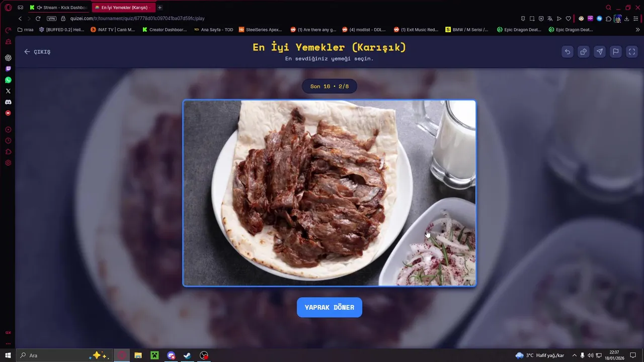Click the report flag quiz button
Image resolution: width=644 pixels, height=362 pixels.
point(616,52)
